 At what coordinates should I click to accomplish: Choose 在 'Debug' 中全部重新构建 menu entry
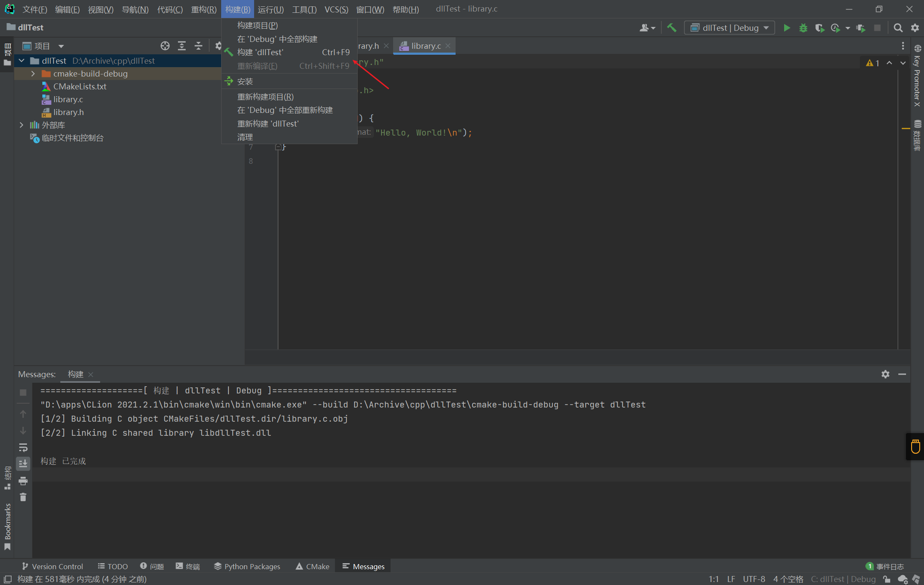pyautogui.click(x=289, y=110)
